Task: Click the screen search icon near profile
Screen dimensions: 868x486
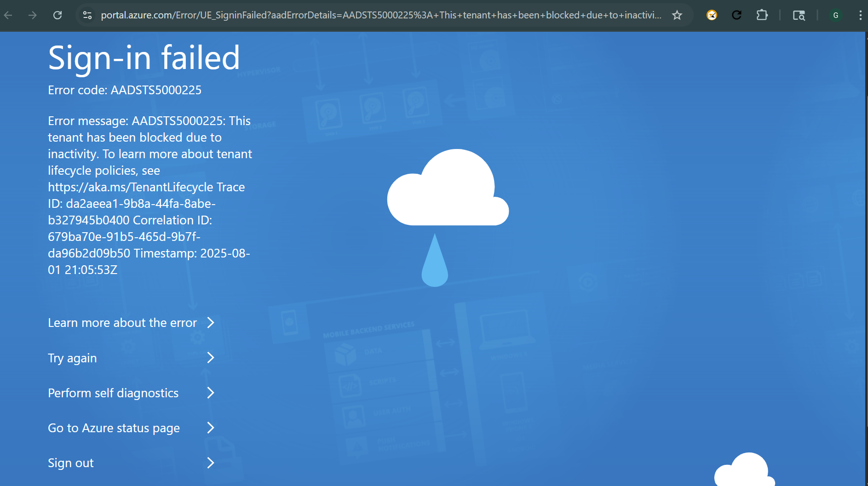Action: (799, 15)
